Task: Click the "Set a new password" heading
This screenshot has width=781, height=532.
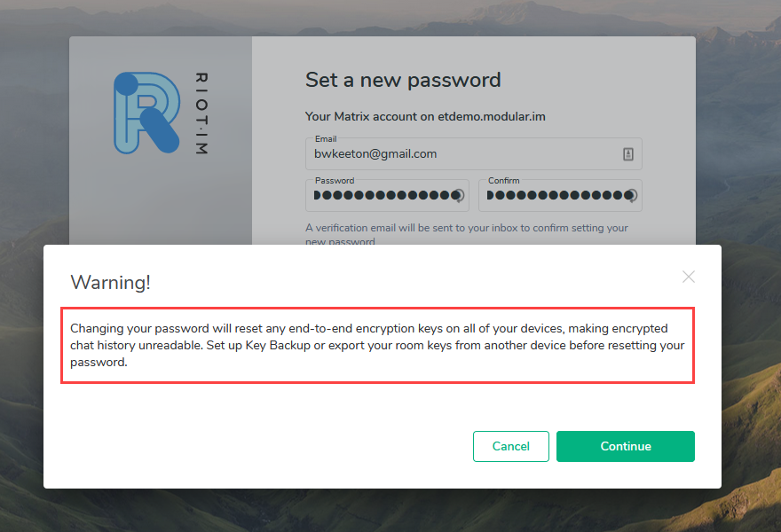Action: click(403, 80)
